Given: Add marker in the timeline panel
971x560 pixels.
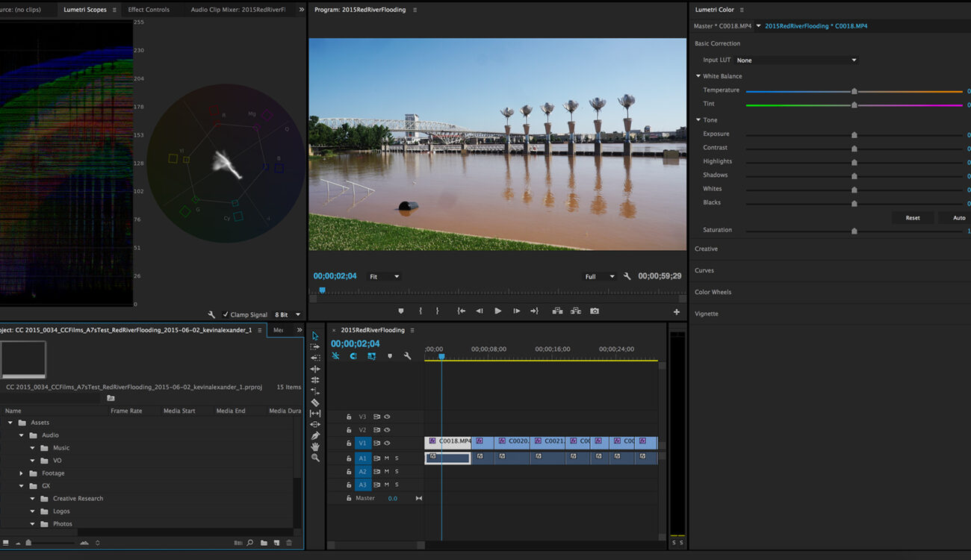Looking at the screenshot, I should (389, 356).
